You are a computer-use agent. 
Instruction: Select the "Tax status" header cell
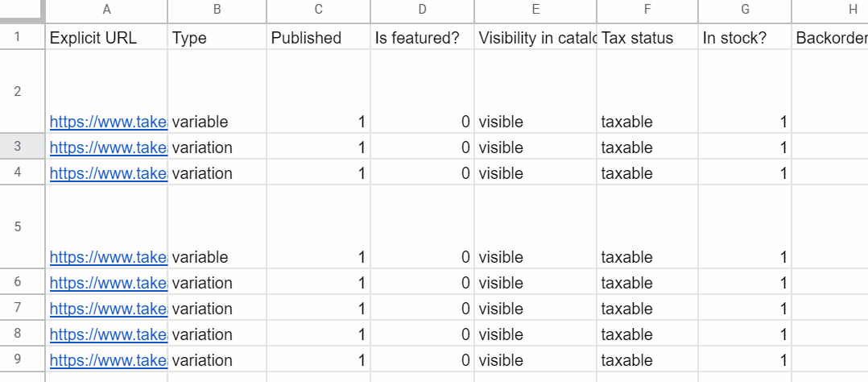coord(647,37)
